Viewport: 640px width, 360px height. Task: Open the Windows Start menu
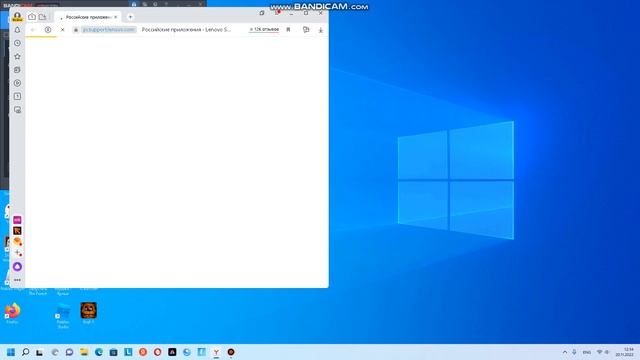[11, 352]
